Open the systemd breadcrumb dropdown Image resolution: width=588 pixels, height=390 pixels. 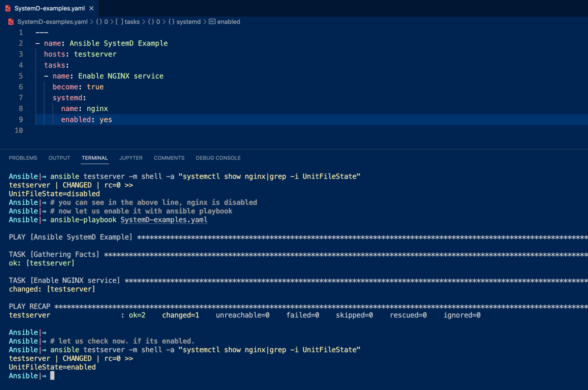point(188,22)
